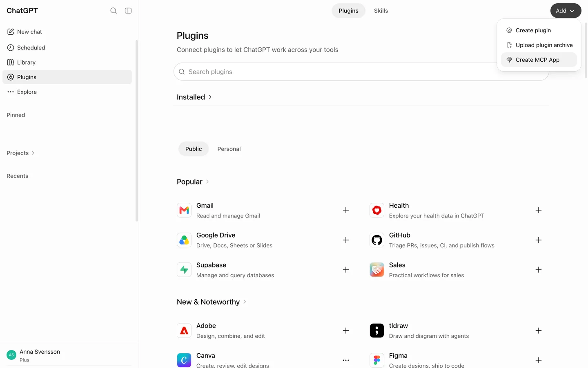Click the search icon in the sidebar header
Screen dimensions: 588x368
114,11
